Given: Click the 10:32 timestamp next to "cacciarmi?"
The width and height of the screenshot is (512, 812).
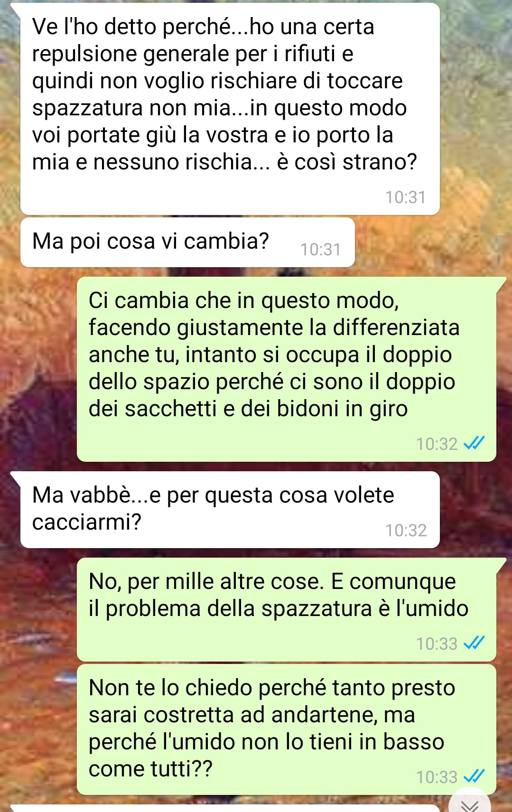Looking at the screenshot, I should 406,530.
